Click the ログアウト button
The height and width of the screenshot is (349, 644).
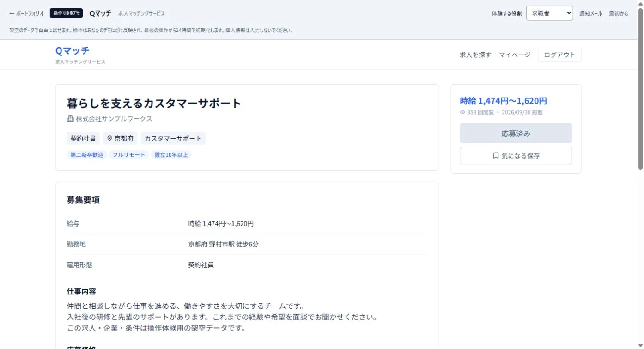[x=559, y=55]
